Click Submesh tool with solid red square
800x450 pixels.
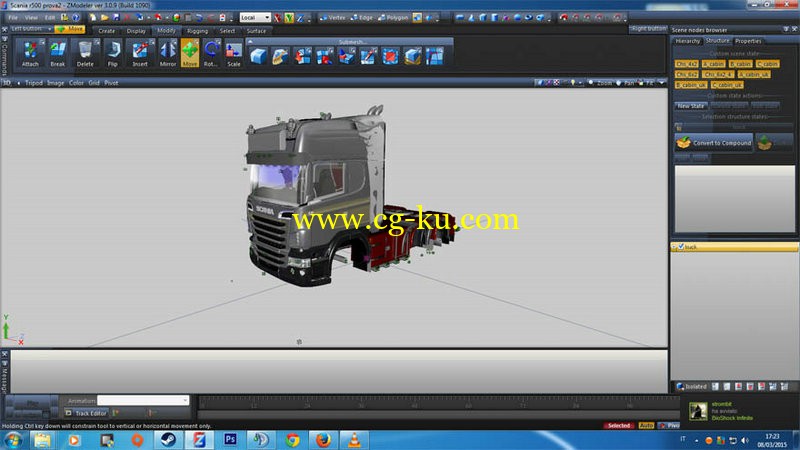pyautogui.click(x=390, y=56)
